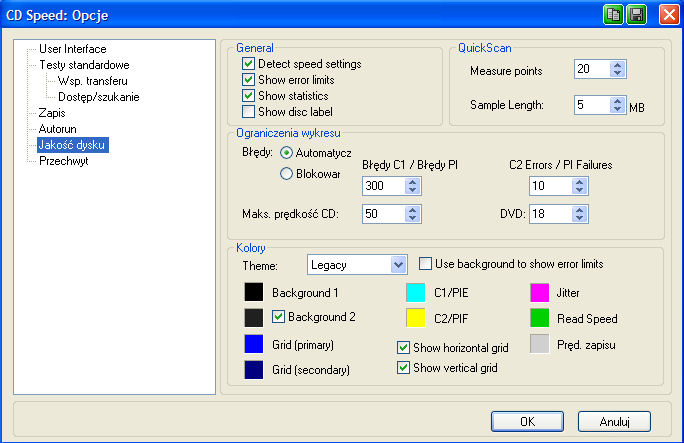Pick the Grid (primary) blue swatch
The width and height of the screenshot is (684, 443).
tap(253, 344)
